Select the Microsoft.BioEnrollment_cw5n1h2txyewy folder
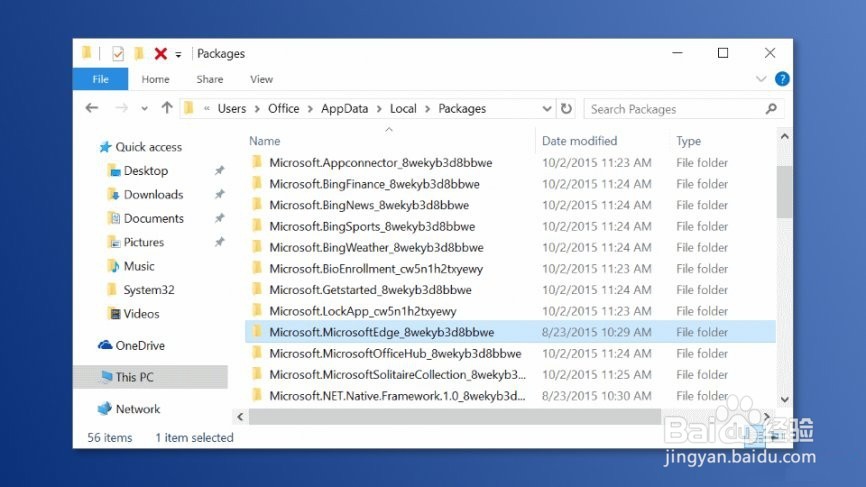This screenshot has width=866, height=487. (x=510, y=268)
